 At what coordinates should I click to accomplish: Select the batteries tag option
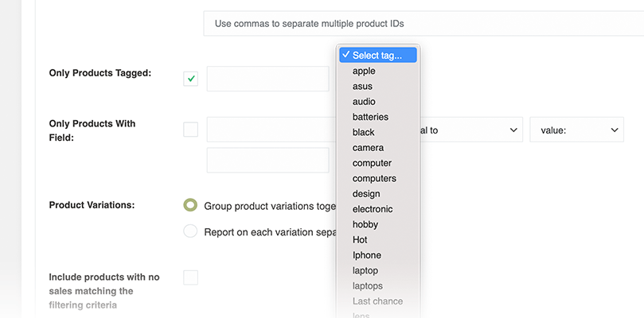point(370,117)
